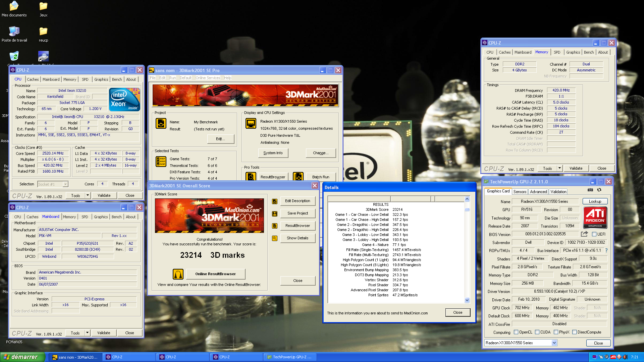Click the Edit... button in Project
This screenshot has width=644, height=362.
(x=220, y=139)
